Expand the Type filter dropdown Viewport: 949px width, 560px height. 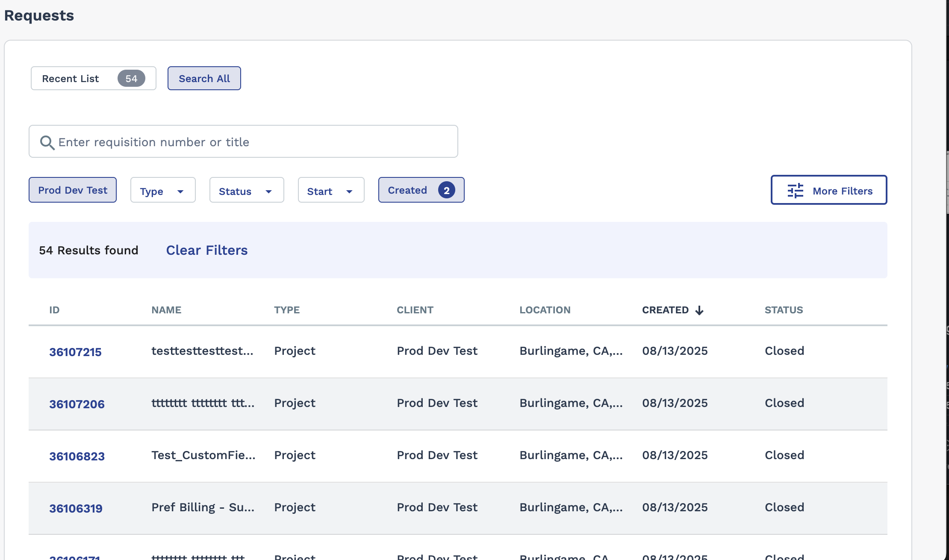pos(162,191)
